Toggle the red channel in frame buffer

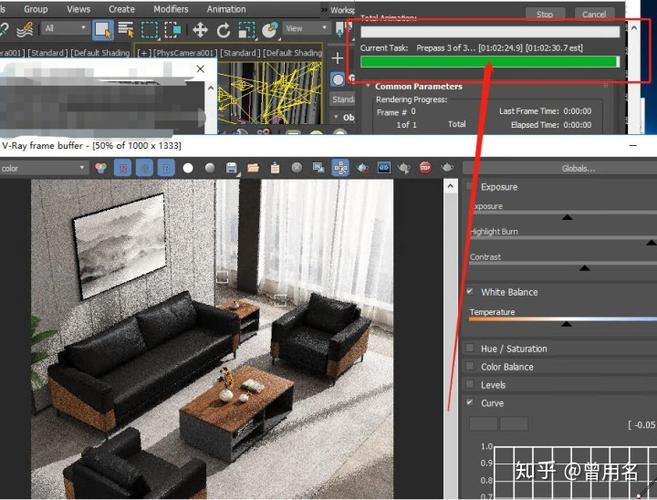(122, 168)
